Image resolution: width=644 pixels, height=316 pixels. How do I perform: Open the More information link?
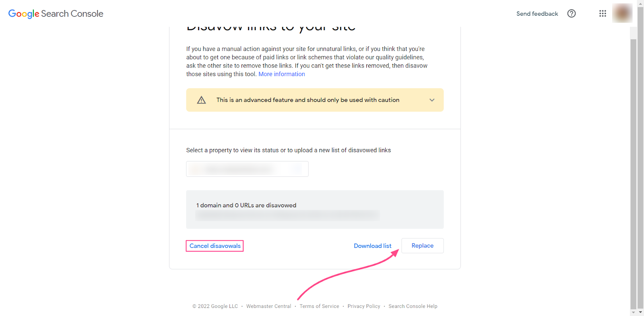[x=282, y=74]
